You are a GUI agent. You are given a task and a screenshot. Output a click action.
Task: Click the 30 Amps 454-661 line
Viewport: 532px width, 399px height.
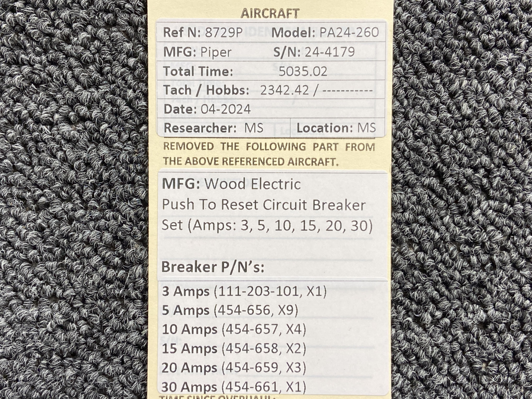pyautogui.click(x=234, y=387)
